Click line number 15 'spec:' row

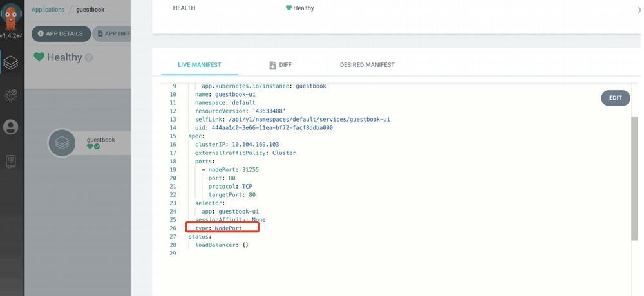point(196,136)
